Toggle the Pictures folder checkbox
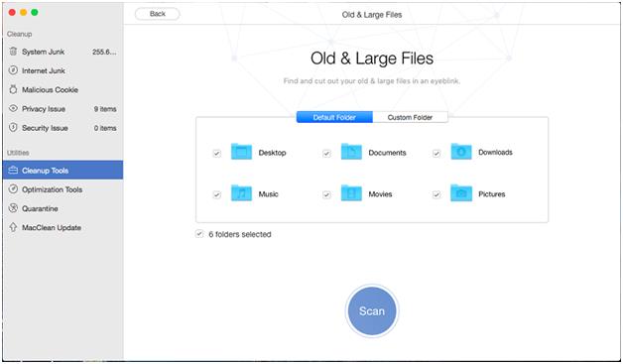 tap(436, 194)
